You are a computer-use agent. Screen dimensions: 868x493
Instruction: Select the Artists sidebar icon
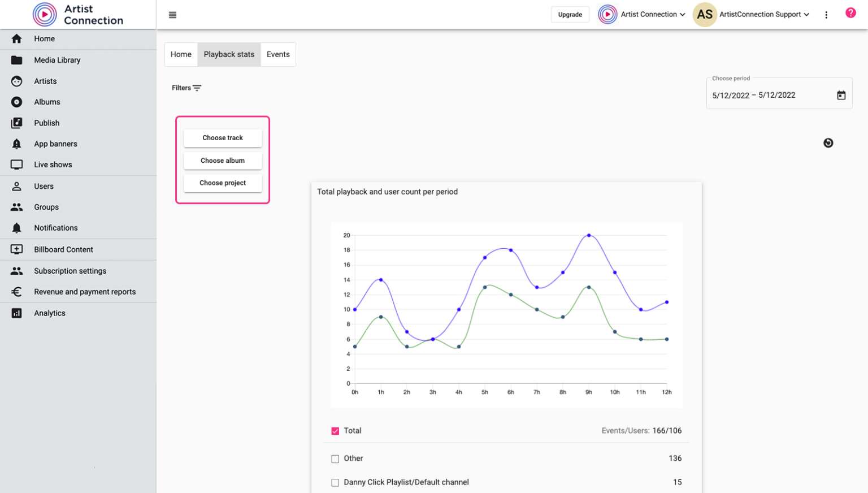[16, 81]
